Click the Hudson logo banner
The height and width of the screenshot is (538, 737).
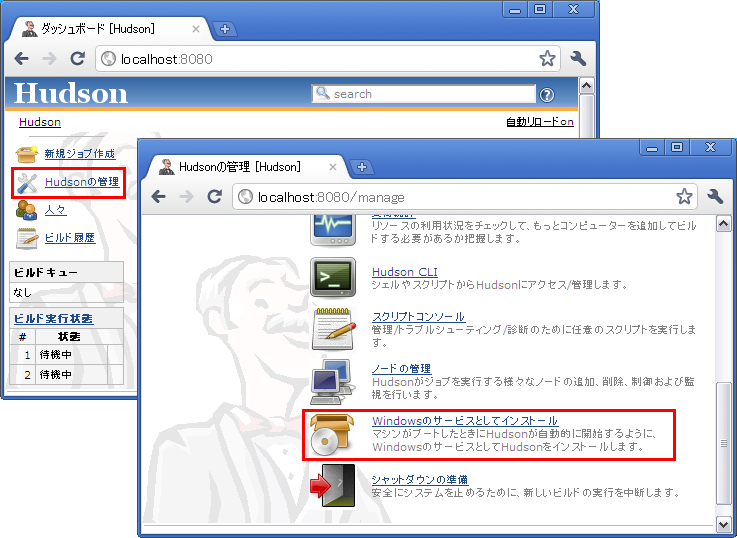coord(71,93)
